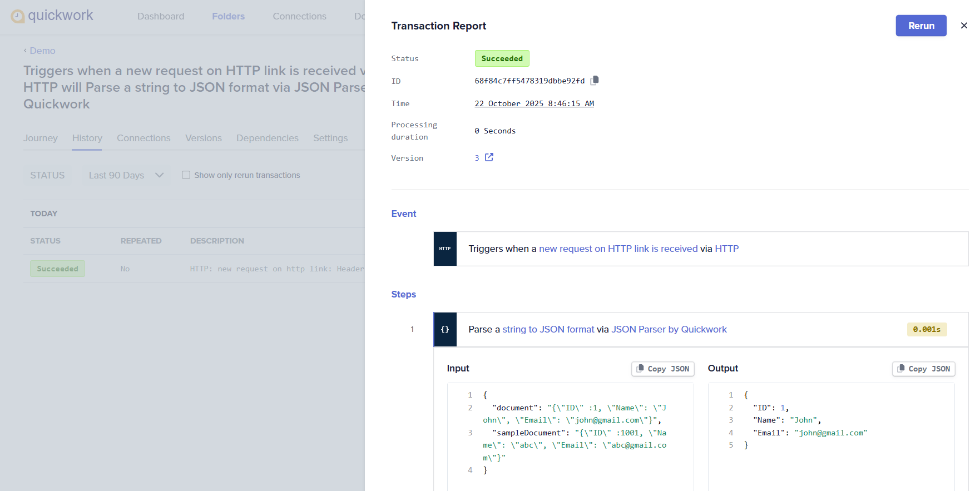Image resolution: width=980 pixels, height=491 pixels.
Task: Click 'string to JSON format' link
Action: point(548,329)
